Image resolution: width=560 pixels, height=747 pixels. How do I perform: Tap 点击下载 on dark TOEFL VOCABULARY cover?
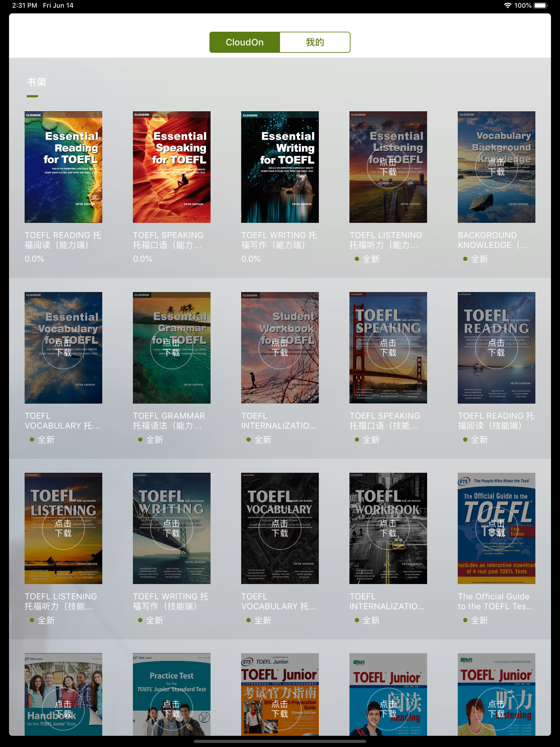280,528
